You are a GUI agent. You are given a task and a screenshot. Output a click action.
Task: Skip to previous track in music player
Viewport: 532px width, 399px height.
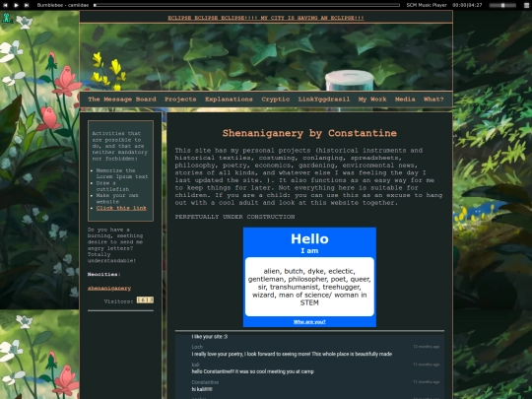[6, 5]
